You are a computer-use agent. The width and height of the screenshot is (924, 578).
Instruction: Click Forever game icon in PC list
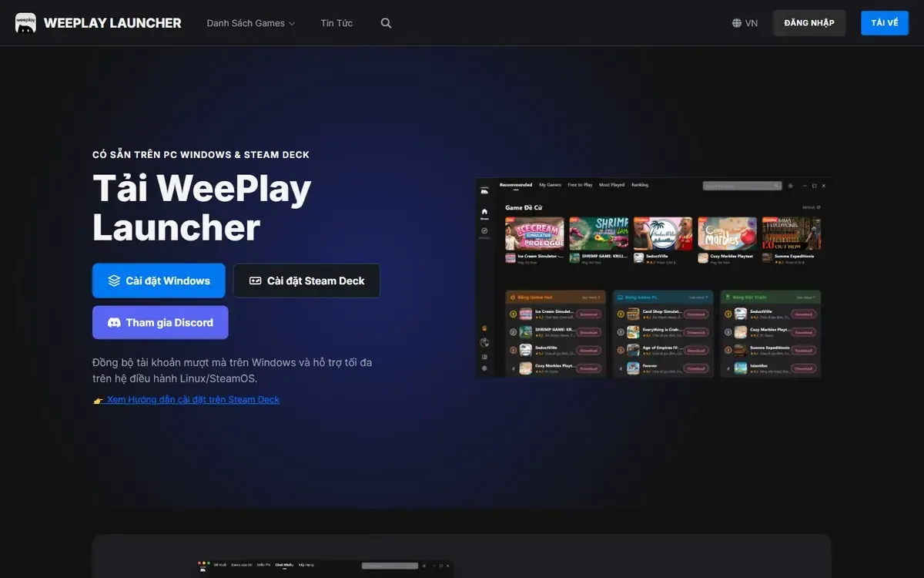[x=633, y=368]
